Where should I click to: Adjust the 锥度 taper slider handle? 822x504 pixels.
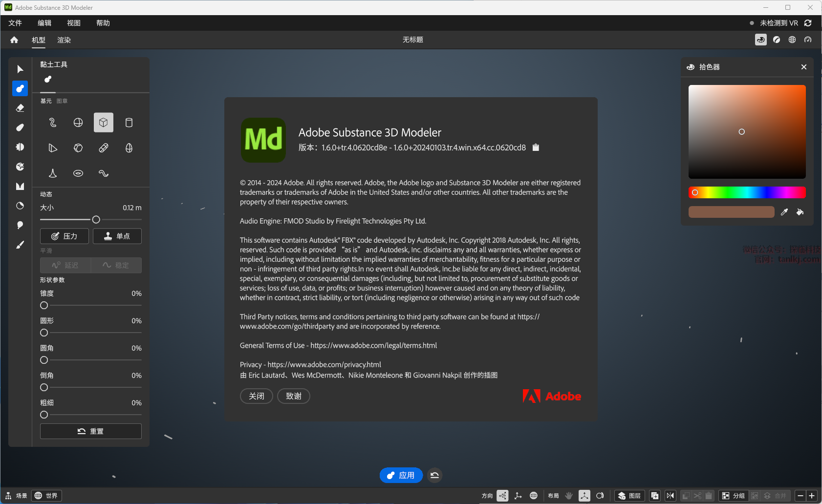44,305
